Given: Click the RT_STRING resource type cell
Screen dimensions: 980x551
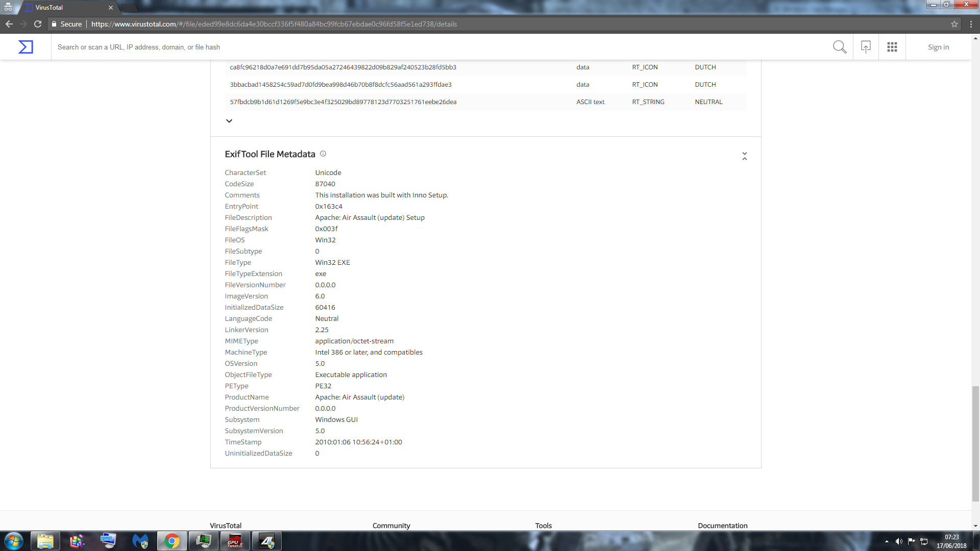Looking at the screenshot, I should click(648, 102).
